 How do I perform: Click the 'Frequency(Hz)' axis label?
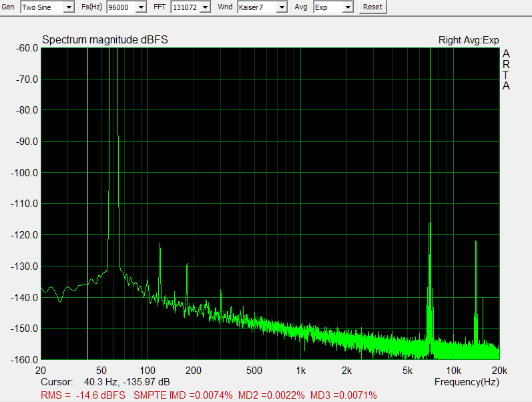click(x=467, y=383)
